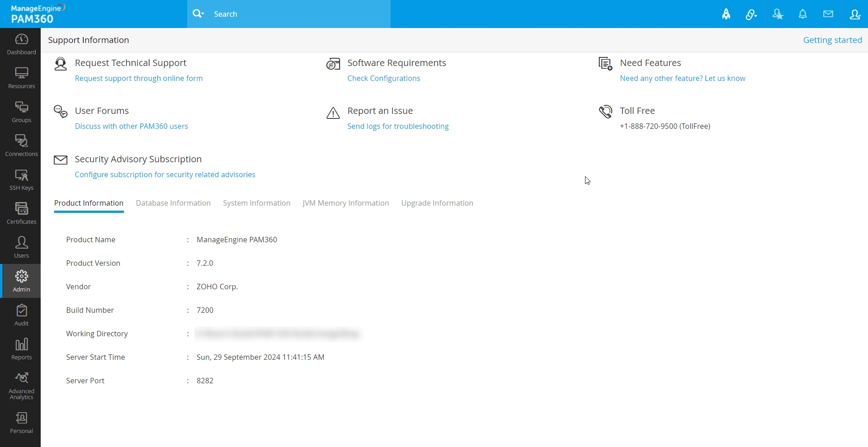Viewport: 868px width, 447px height.
Task: Open Configure subscription for security related advisories
Action: point(165,175)
